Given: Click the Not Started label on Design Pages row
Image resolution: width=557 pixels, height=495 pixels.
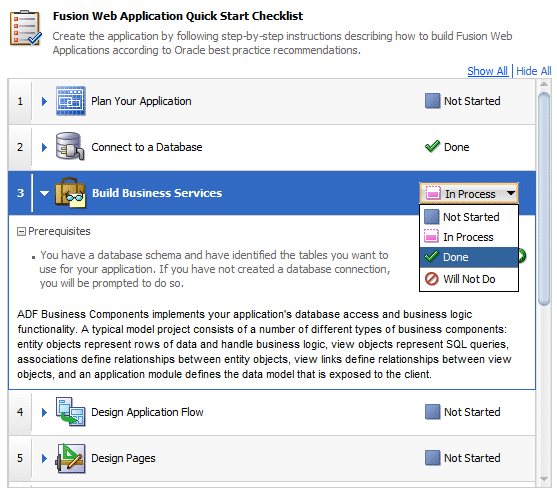Looking at the screenshot, I should [x=472, y=458].
